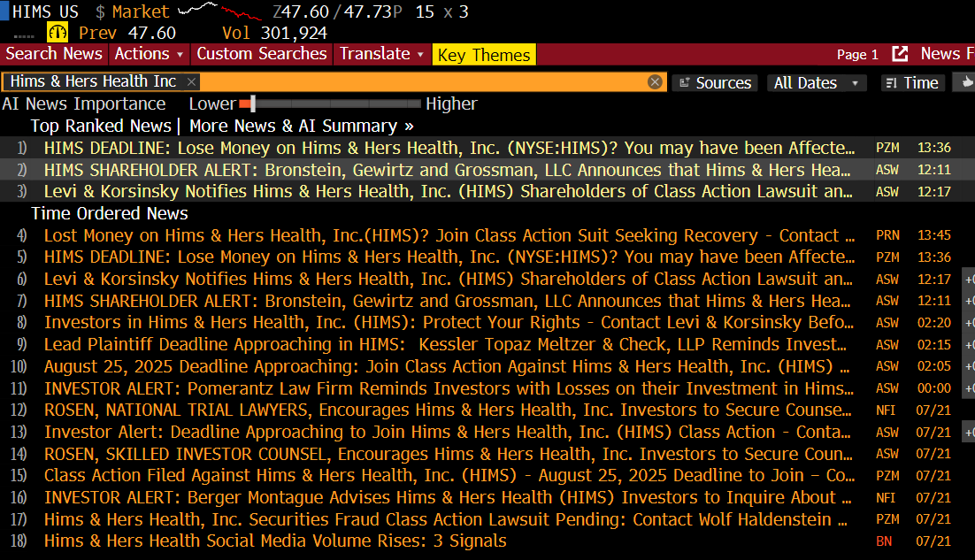Image resolution: width=975 pixels, height=560 pixels.
Task: Open story 16 Berger Montague Advises
Action: (x=448, y=498)
